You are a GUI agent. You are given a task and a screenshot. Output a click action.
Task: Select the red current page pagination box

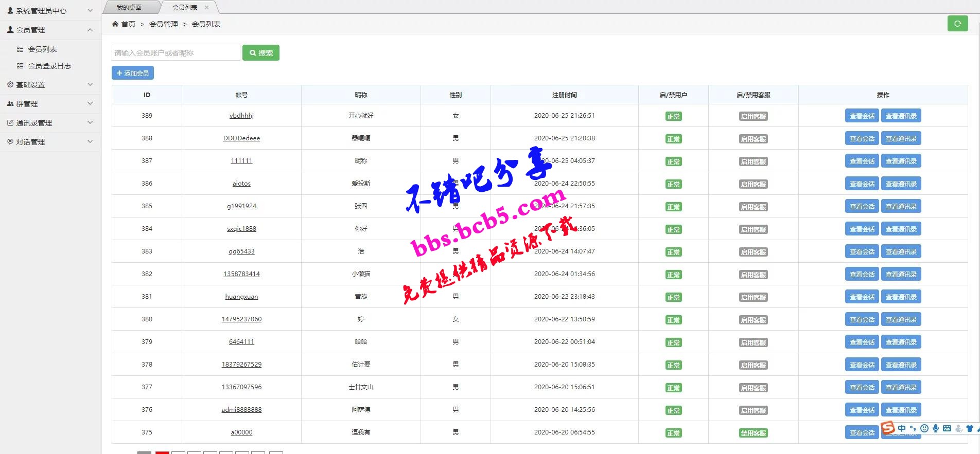pos(162,452)
